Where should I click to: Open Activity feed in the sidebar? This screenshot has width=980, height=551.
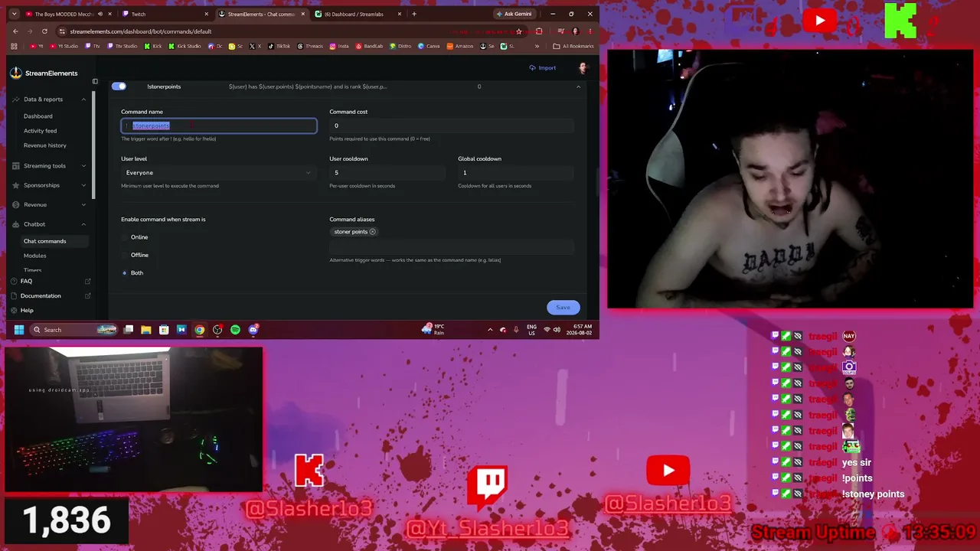(40, 131)
